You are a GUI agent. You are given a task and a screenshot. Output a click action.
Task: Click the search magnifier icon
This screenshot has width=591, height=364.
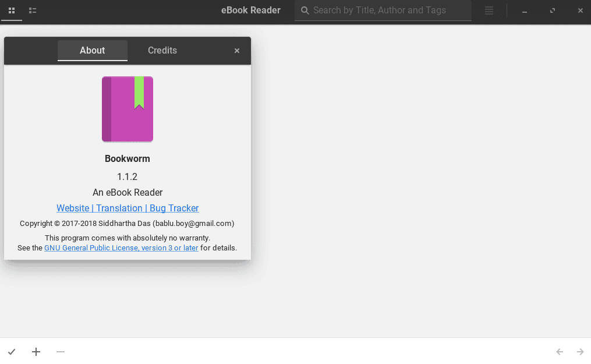[305, 10]
